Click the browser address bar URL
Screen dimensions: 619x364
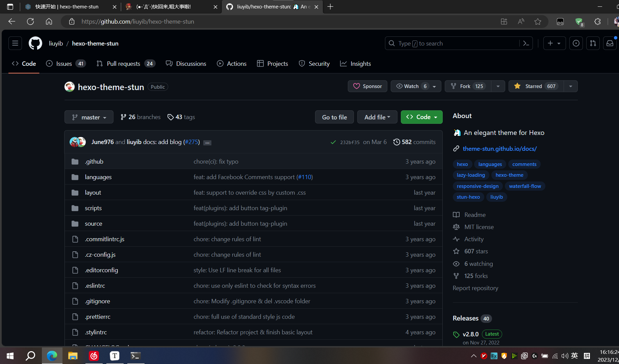tap(138, 22)
